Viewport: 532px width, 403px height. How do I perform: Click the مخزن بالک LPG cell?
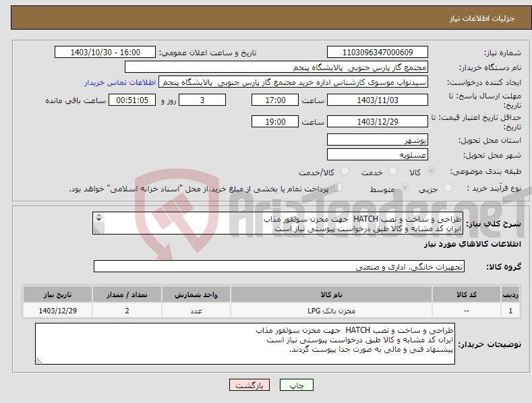331,311
